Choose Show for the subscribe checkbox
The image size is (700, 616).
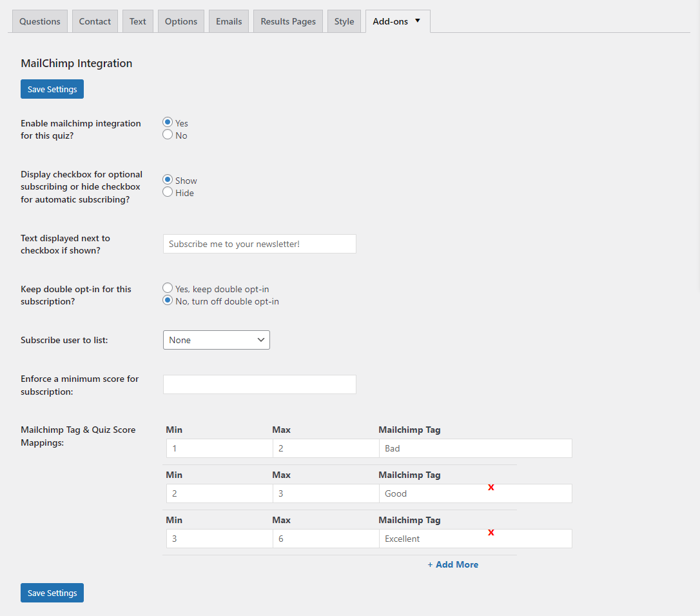[168, 179]
